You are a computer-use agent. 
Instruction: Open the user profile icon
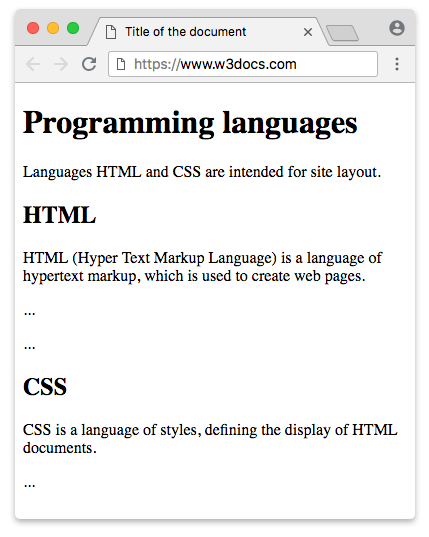pos(397,28)
